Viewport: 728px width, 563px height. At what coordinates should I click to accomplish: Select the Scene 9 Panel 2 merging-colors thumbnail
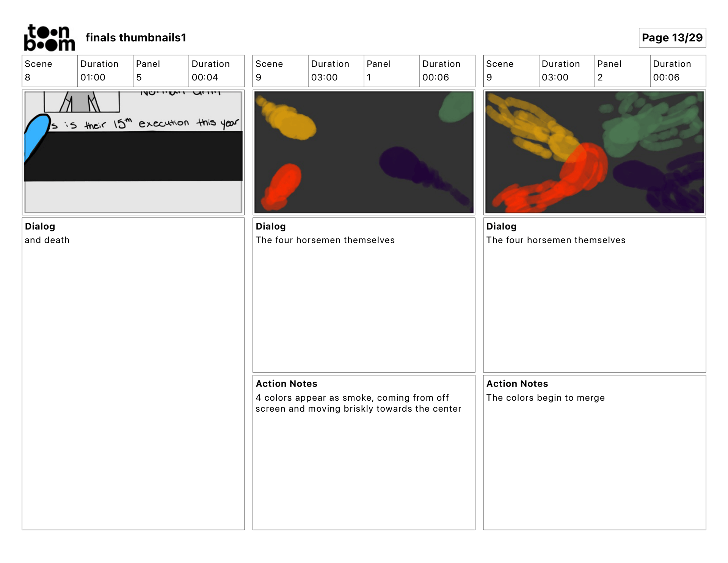click(594, 153)
